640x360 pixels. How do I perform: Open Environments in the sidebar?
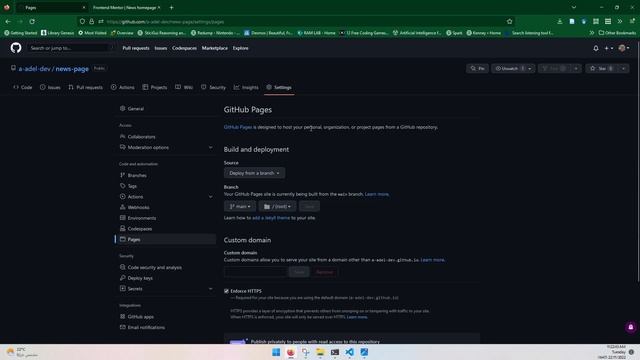click(165, 218)
